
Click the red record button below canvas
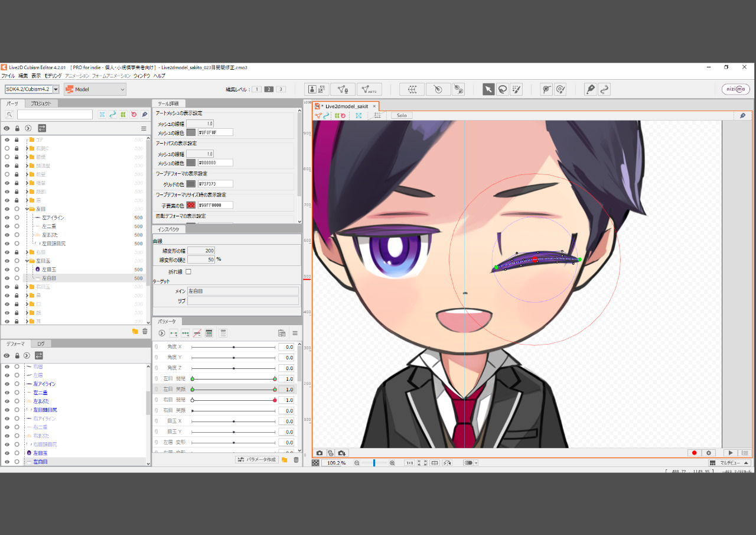pyautogui.click(x=694, y=453)
